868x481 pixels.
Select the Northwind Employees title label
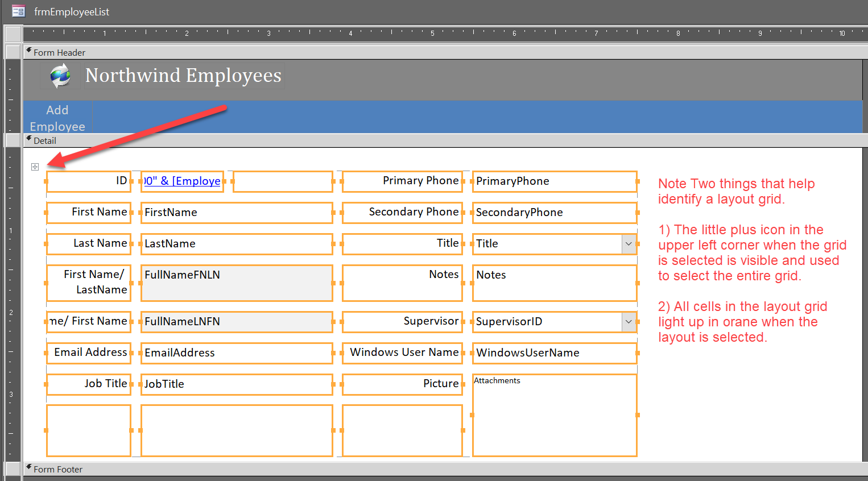183,76
